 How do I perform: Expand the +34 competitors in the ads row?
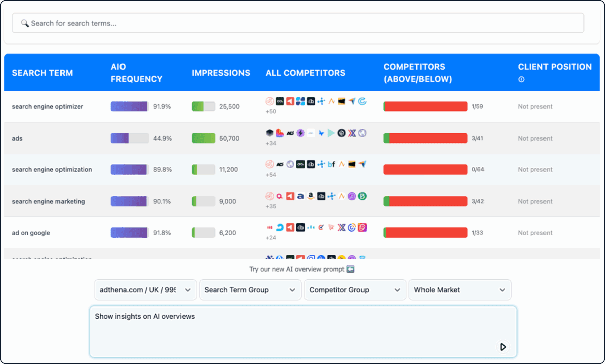(x=271, y=143)
